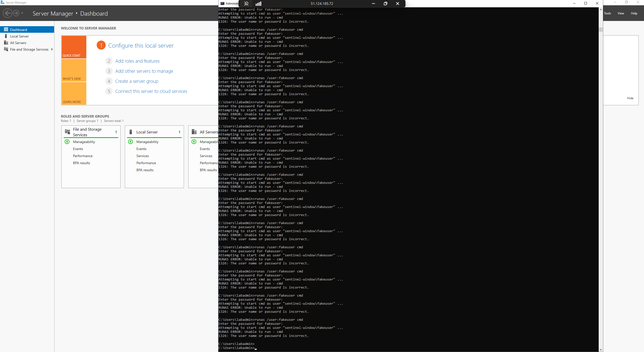
Task: Open the WHAT'S NEW tile
Action: tap(74, 70)
